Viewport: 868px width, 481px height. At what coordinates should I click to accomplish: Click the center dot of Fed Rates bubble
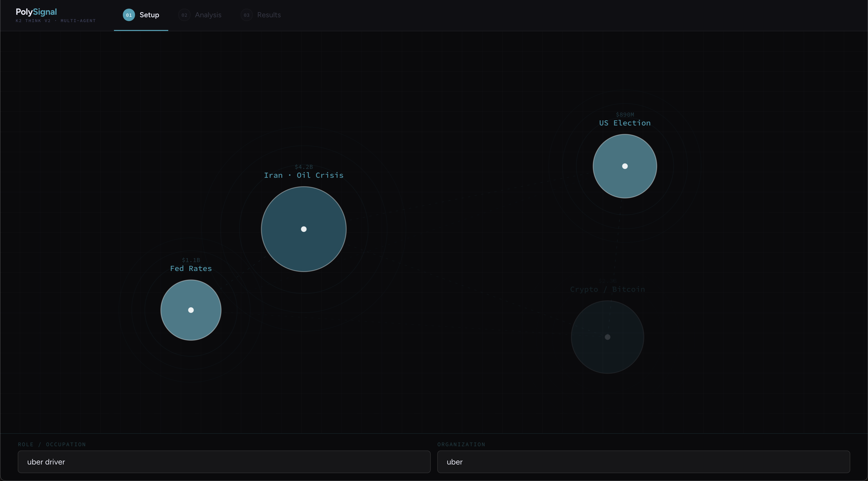191,310
